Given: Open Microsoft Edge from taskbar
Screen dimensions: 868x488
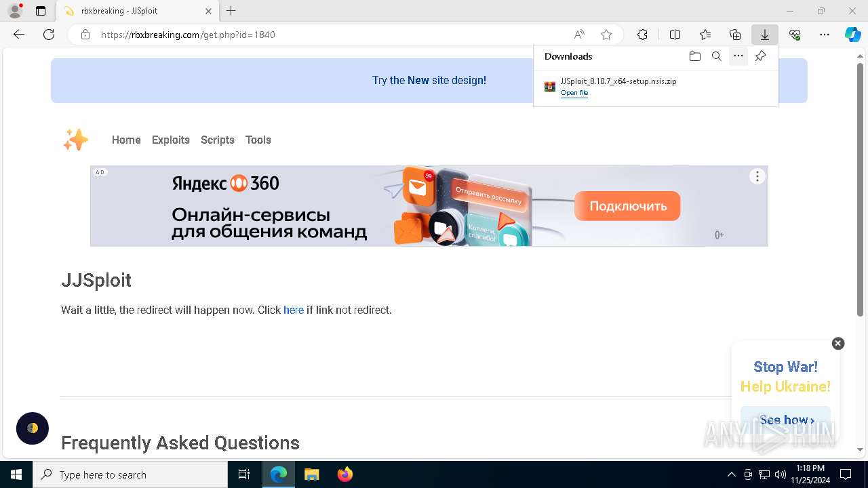Looking at the screenshot, I should tap(279, 474).
